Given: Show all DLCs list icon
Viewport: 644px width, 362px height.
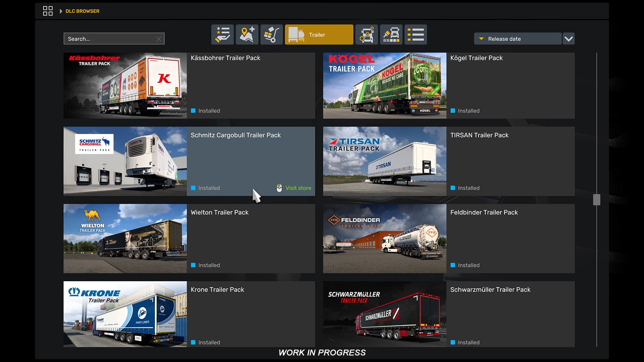Looking at the screenshot, I should point(416,35).
